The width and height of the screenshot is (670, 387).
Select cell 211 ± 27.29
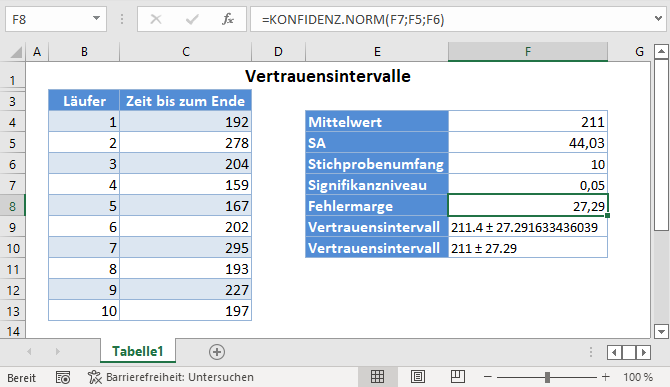click(528, 248)
